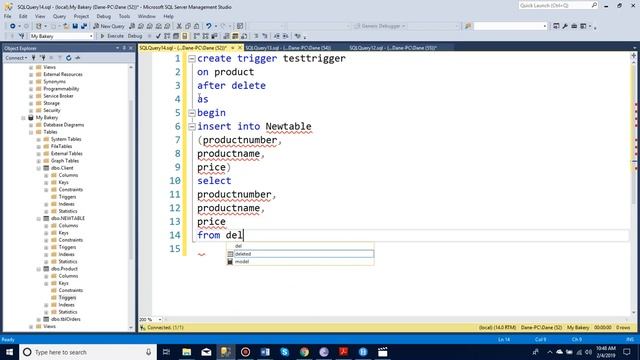Click the Execute query button
The width and height of the screenshot is (640, 360).
[x=112, y=36]
